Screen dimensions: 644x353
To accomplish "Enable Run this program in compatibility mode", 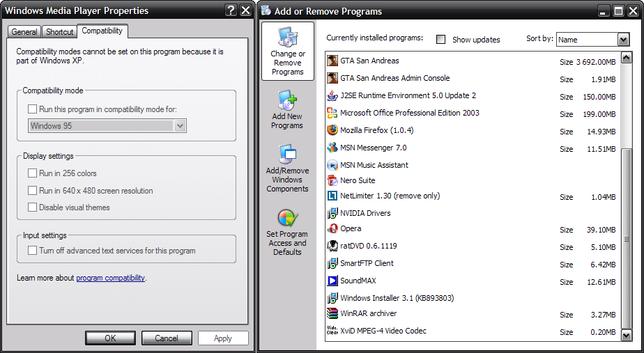I will (32, 109).
